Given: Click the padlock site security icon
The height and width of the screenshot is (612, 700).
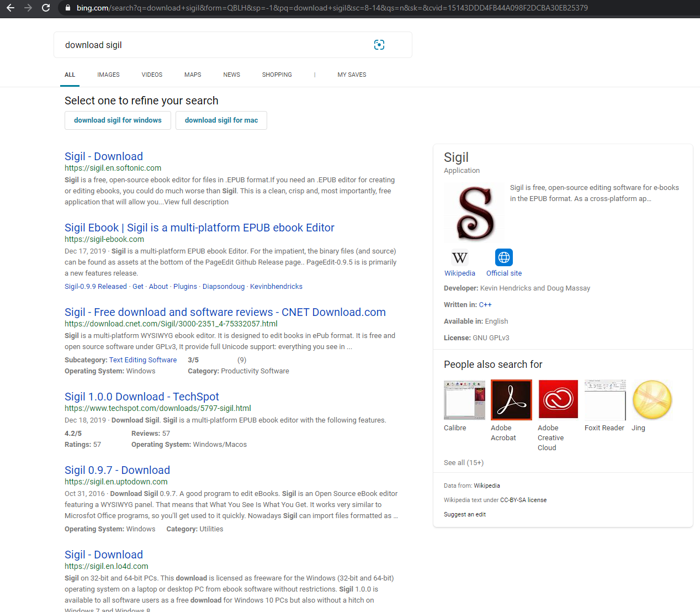Looking at the screenshot, I should tap(68, 8).
